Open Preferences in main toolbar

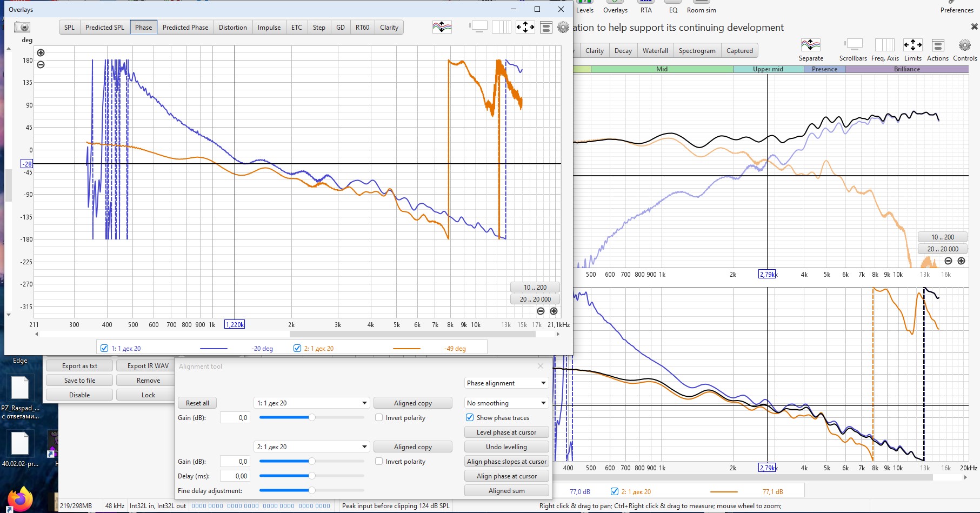[x=957, y=7]
